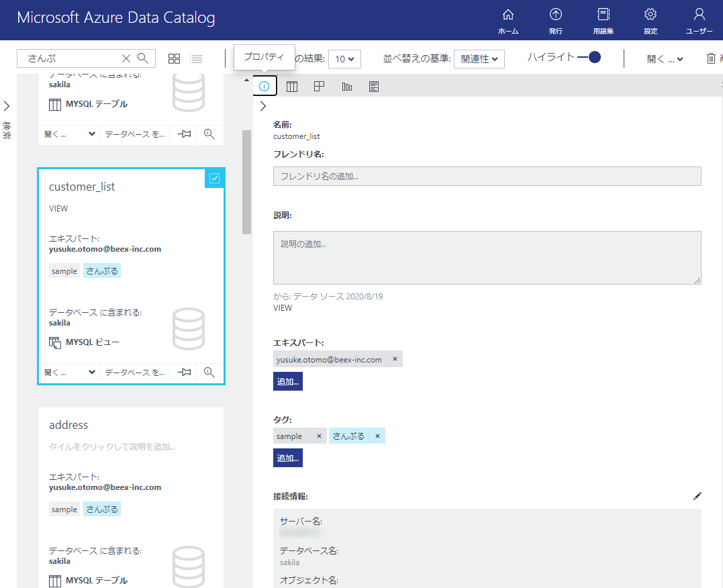Open the Data Profile chart tab icon
The image size is (723, 588).
point(347,86)
